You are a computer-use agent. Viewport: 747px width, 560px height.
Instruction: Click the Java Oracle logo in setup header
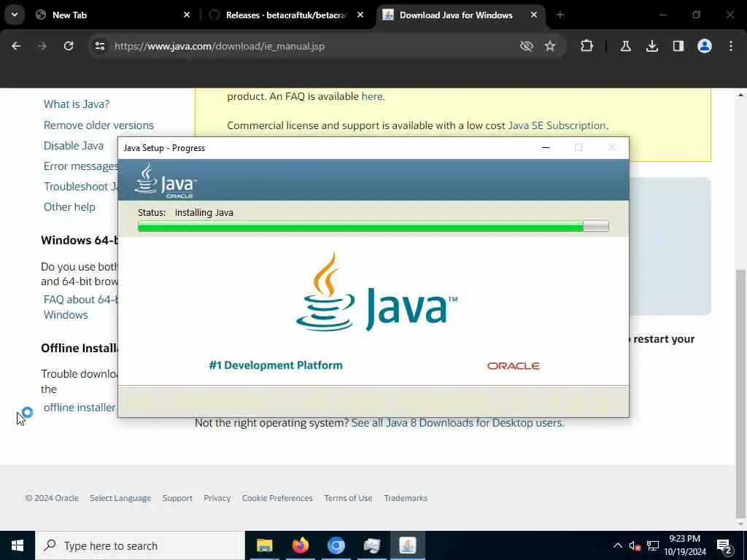coord(166,181)
